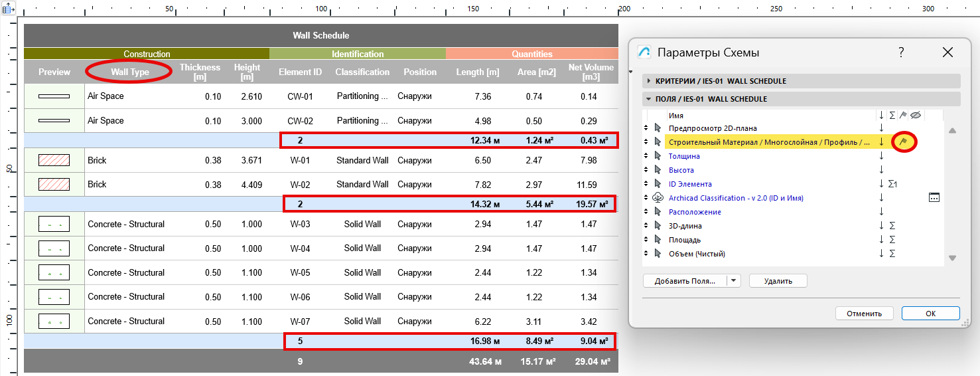This screenshot has width=980, height=376.
Task: Click the Net Volume [m3] column header
Action: coord(590,72)
